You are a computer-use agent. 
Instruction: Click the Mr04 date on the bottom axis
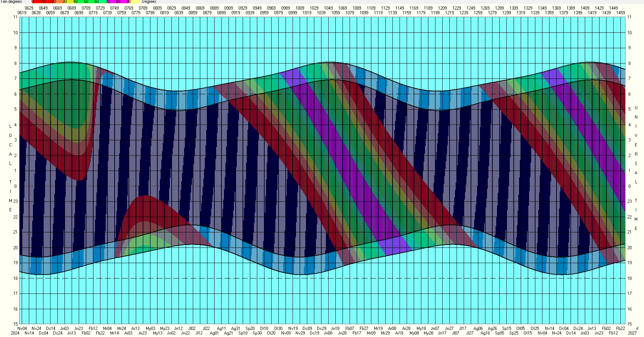[x=107, y=329]
